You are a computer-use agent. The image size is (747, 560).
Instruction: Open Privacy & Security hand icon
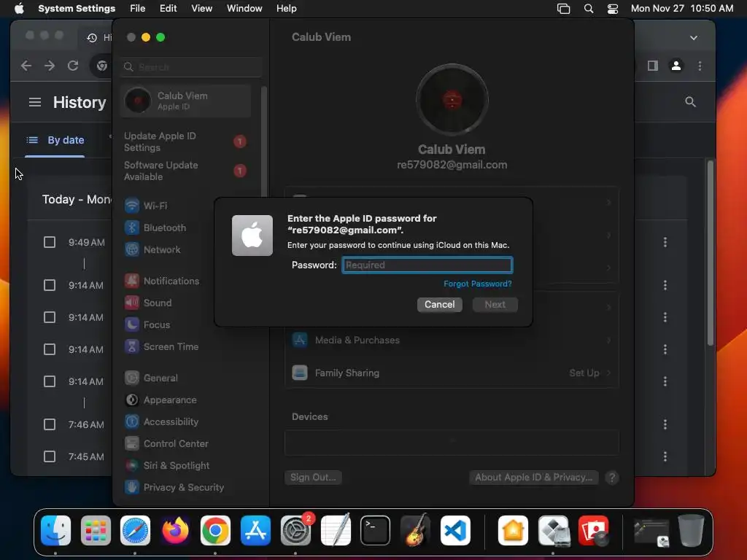[132, 488]
